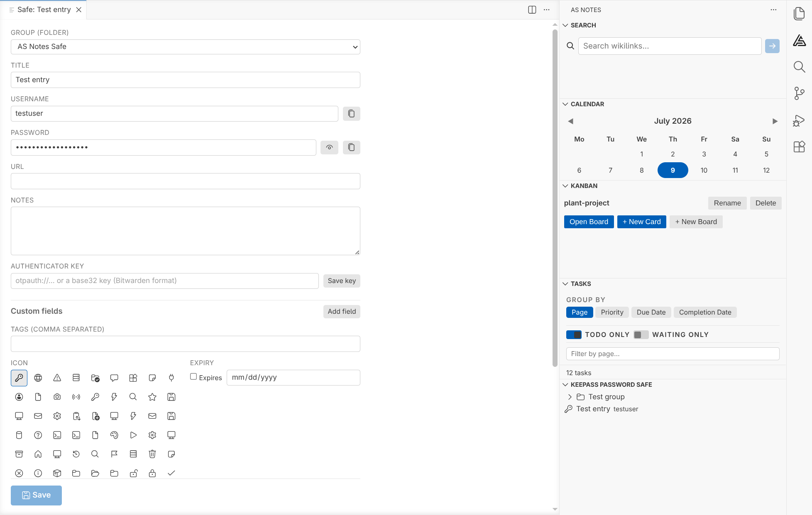Add a custom field
The width and height of the screenshot is (812, 515).
pyautogui.click(x=342, y=312)
